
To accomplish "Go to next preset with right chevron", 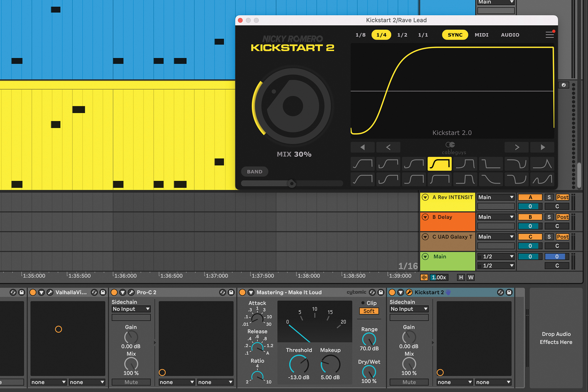I will point(517,147).
